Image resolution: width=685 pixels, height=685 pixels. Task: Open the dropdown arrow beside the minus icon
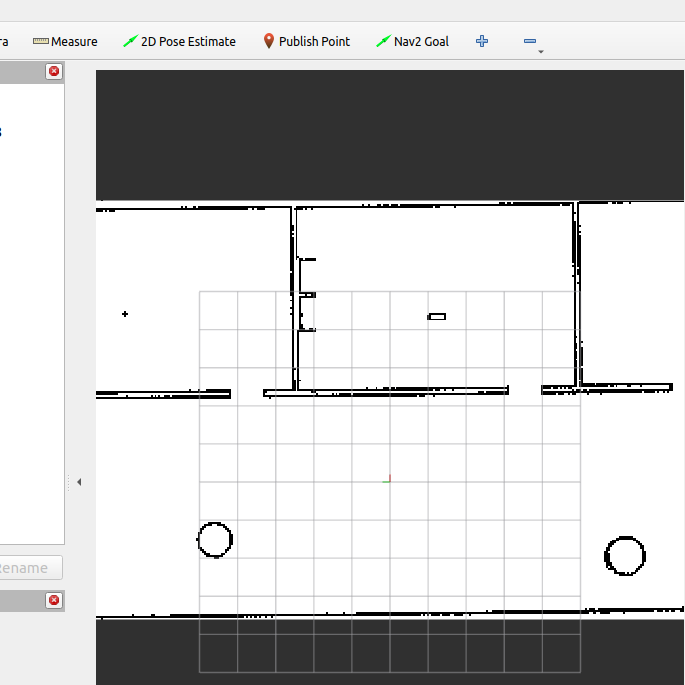coord(541,52)
